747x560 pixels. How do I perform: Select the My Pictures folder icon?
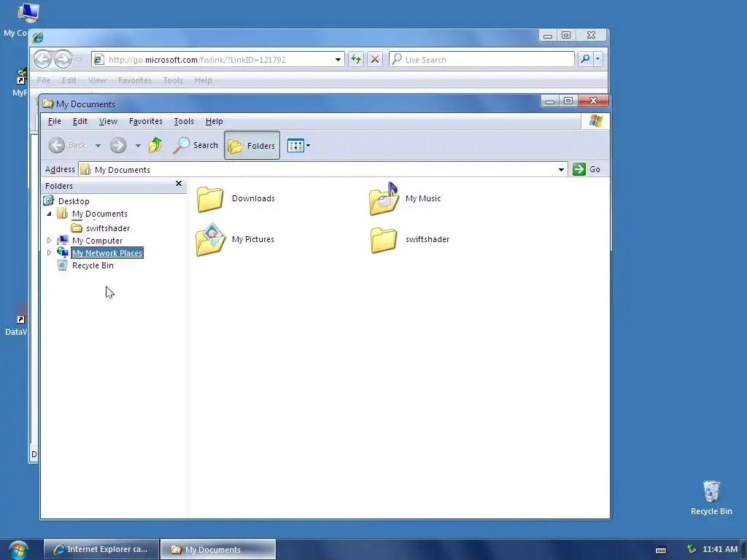[x=210, y=239]
